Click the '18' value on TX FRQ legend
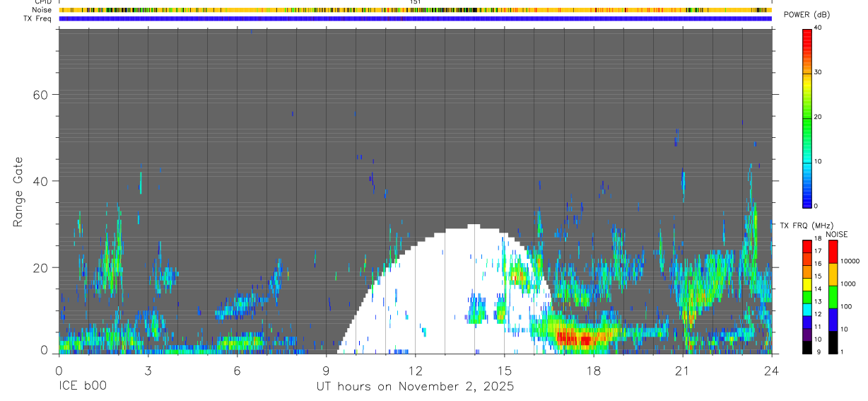This screenshot has width=868, height=401. tap(818, 240)
